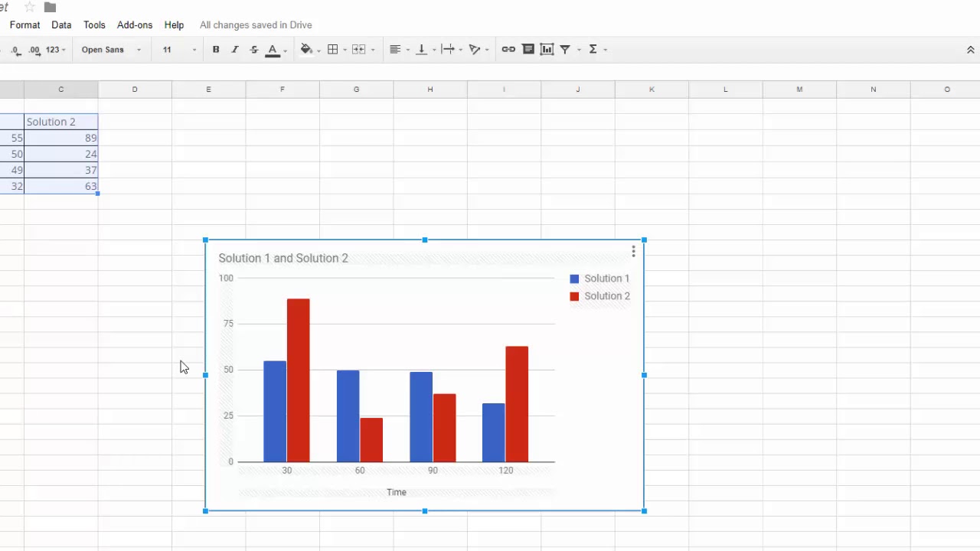Open the Add-ons menu
Viewport: 980px width, 551px height.
135,25
